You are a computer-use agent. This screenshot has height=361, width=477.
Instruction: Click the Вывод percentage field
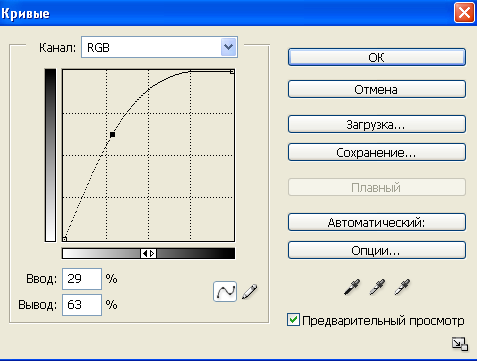82,305
